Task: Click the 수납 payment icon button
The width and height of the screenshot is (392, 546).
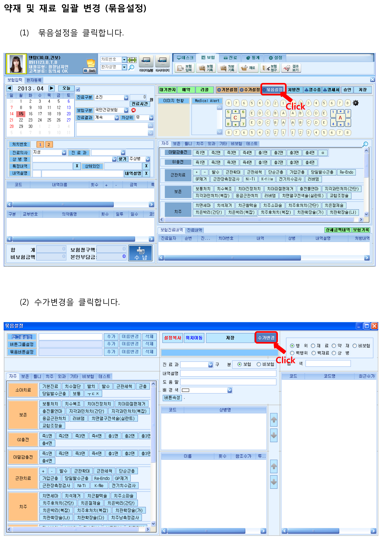Action: pos(140,253)
